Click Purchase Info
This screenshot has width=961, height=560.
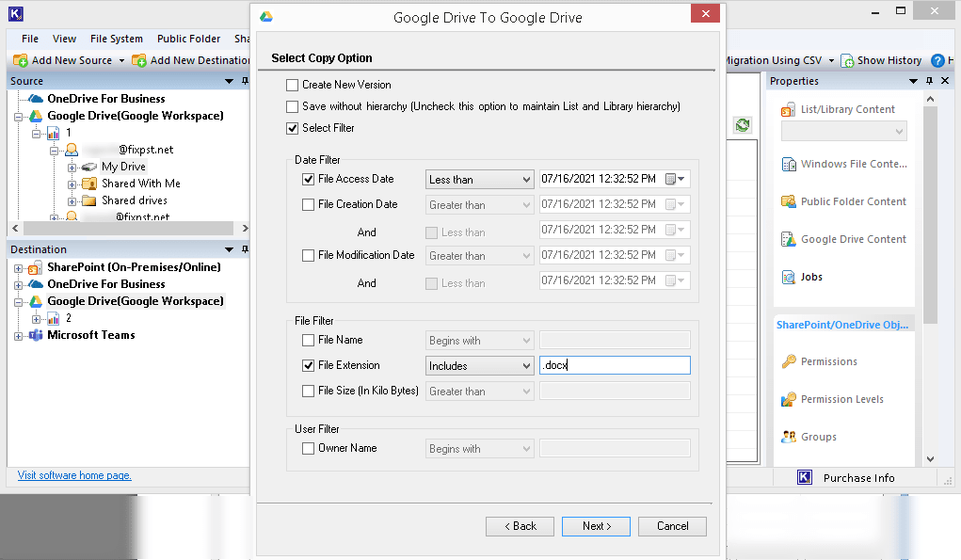(858, 478)
